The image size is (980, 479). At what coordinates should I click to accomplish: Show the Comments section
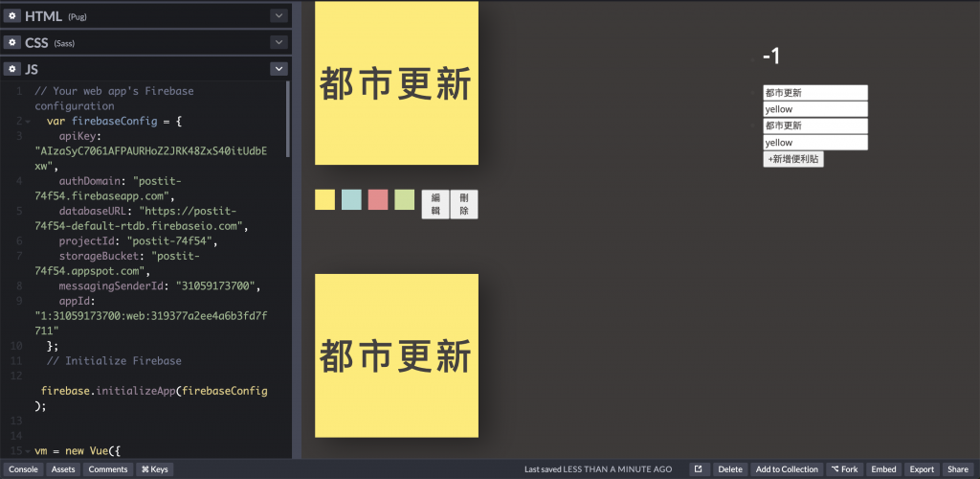[108, 469]
